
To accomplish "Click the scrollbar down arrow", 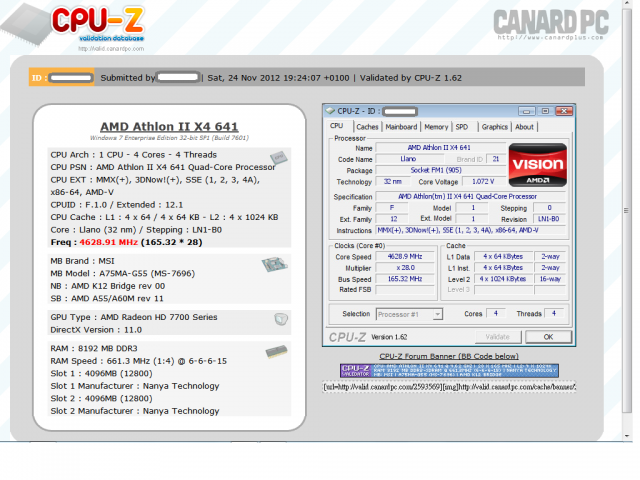I will click(x=627, y=436).
